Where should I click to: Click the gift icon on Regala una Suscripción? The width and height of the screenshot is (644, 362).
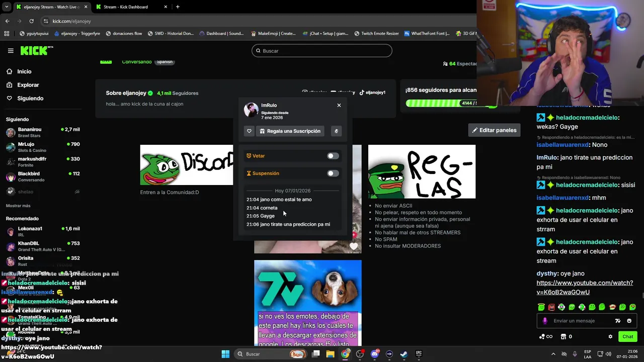(262, 131)
